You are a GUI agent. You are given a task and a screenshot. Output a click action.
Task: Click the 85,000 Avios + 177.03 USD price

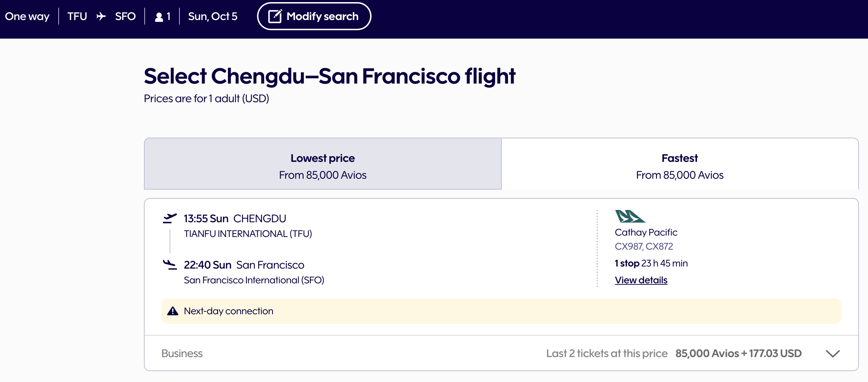pyautogui.click(x=738, y=354)
